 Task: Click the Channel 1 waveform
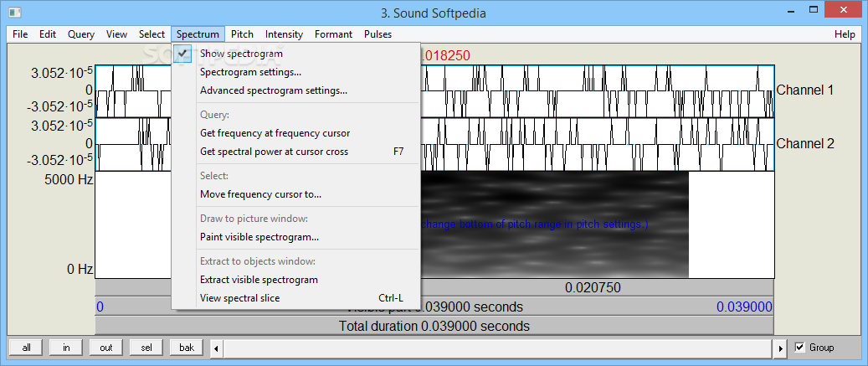597,90
